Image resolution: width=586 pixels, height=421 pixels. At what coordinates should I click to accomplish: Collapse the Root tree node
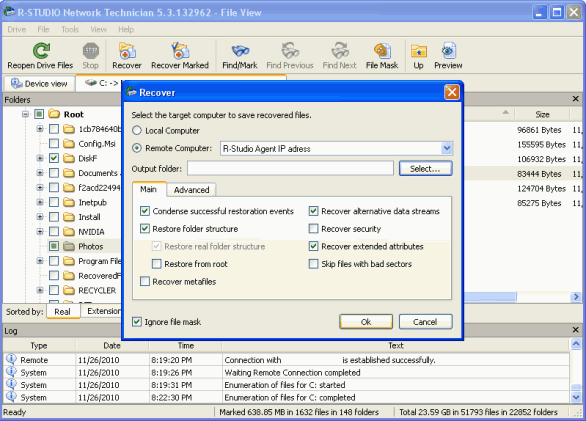coord(25,114)
